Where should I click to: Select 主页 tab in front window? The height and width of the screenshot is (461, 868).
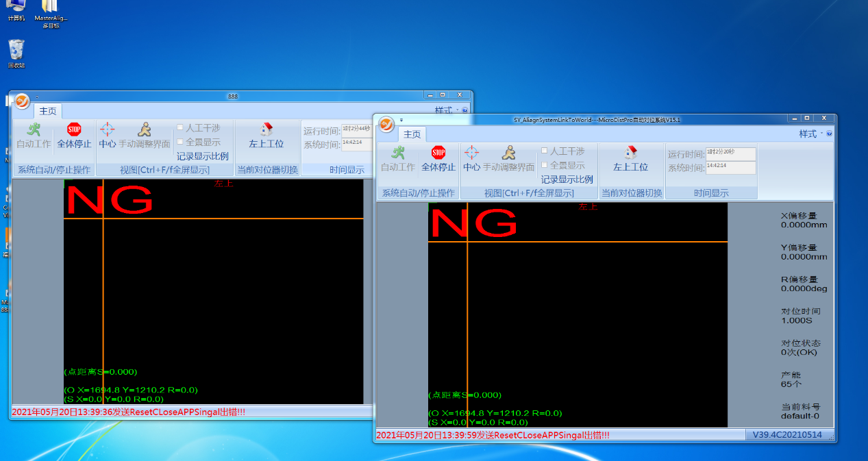(412, 134)
